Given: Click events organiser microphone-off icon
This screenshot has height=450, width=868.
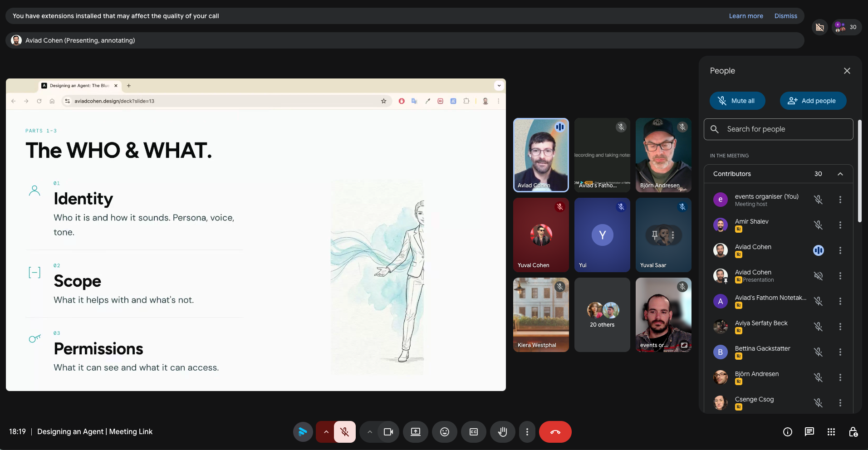Looking at the screenshot, I should click(x=819, y=200).
